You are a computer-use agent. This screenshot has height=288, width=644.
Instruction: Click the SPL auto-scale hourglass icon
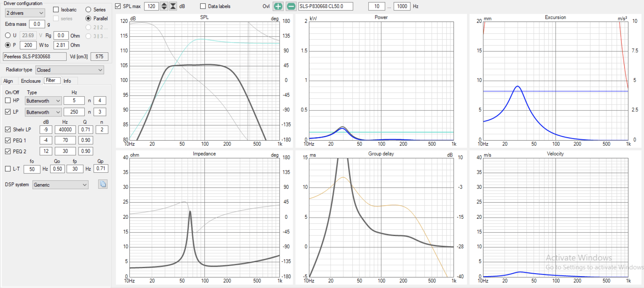point(173,6)
